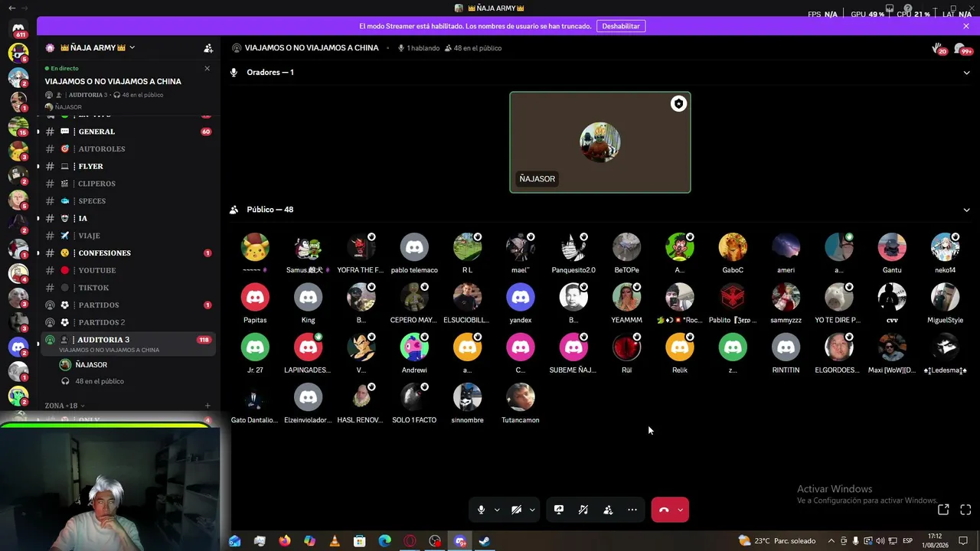The width and height of the screenshot is (980, 551).
Task: Open the GENERAL channel
Action: [x=127, y=132]
